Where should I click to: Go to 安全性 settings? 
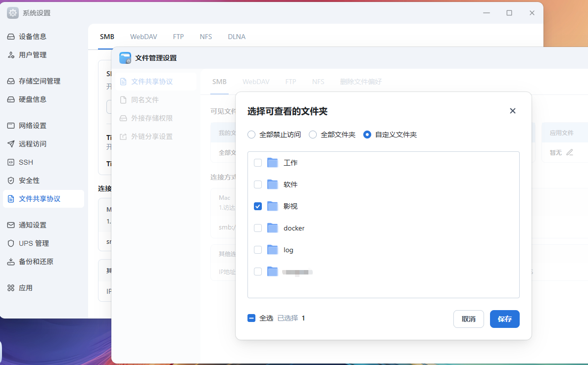(x=29, y=181)
